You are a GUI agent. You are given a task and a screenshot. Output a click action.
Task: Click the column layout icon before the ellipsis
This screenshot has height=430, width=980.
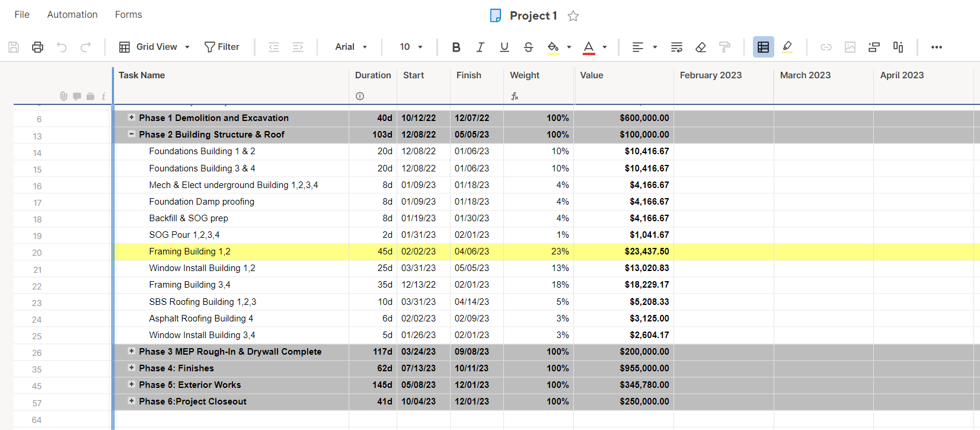[898, 47]
